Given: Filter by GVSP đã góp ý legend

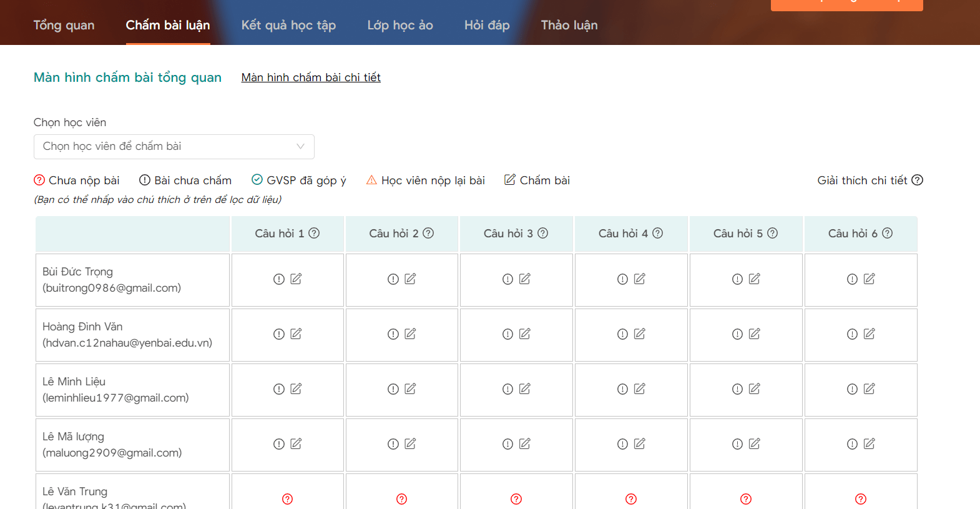Looking at the screenshot, I should [298, 180].
